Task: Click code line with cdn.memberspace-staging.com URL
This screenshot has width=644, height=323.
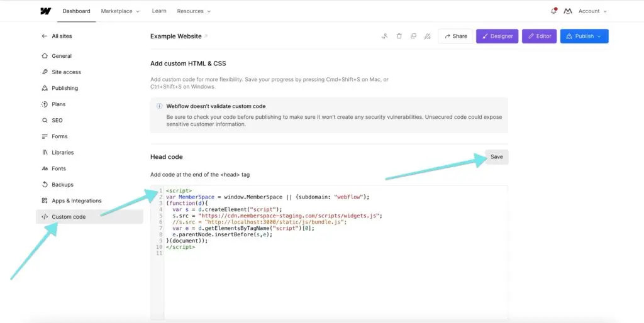Action: (x=277, y=216)
